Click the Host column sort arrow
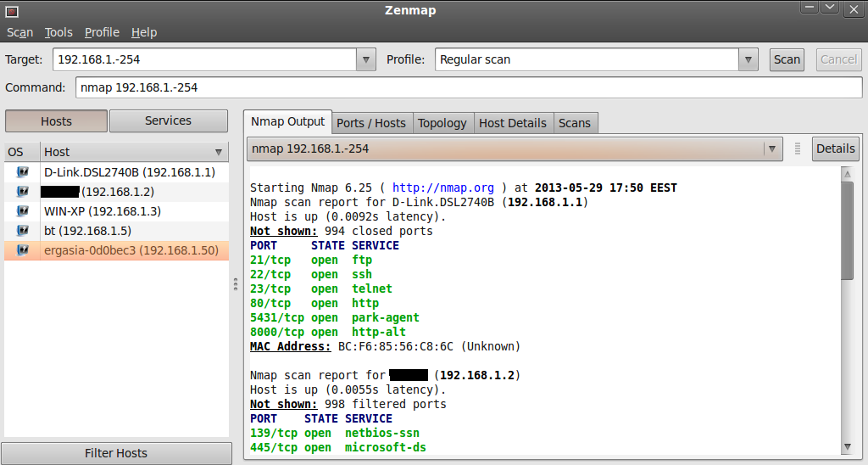868x465 pixels. 219,152
